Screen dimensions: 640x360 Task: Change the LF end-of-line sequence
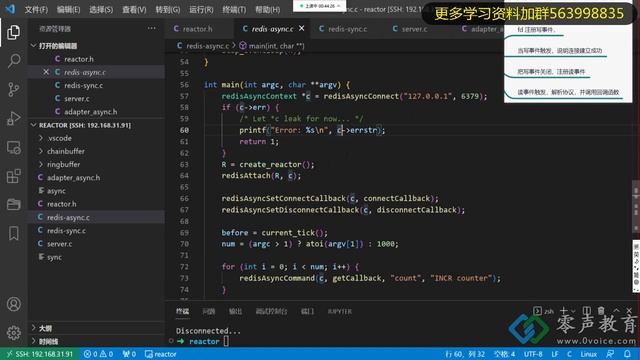click(554, 354)
